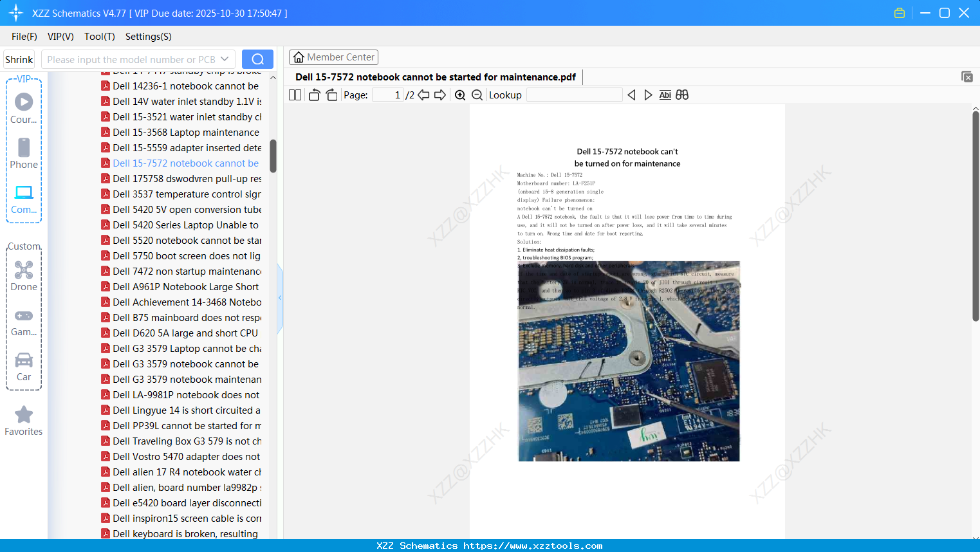
Task: Open the Car category
Action: click(24, 367)
